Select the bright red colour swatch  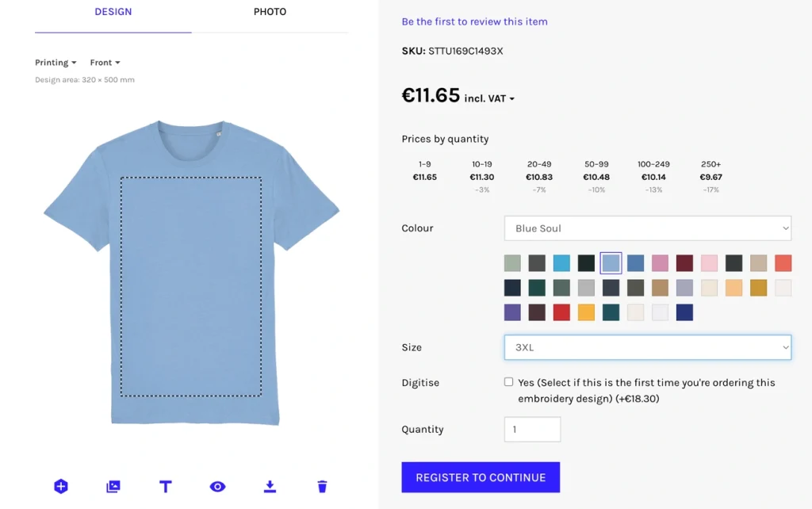tap(561, 312)
